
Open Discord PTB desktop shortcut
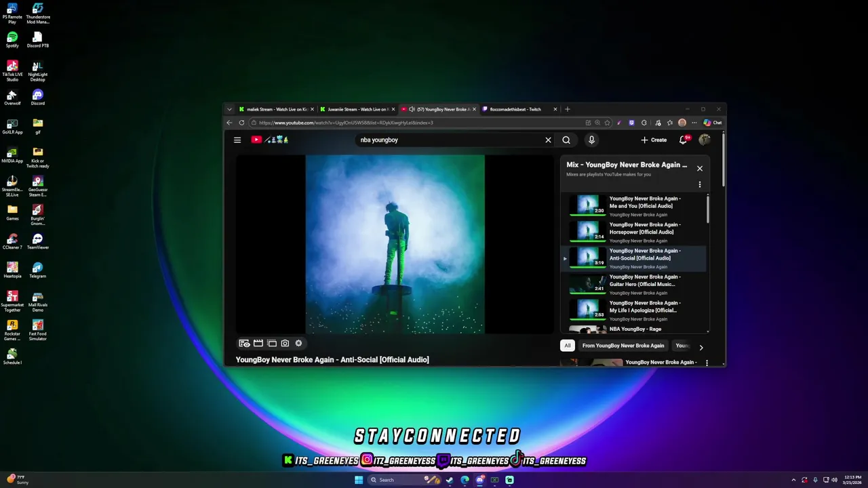(x=37, y=39)
